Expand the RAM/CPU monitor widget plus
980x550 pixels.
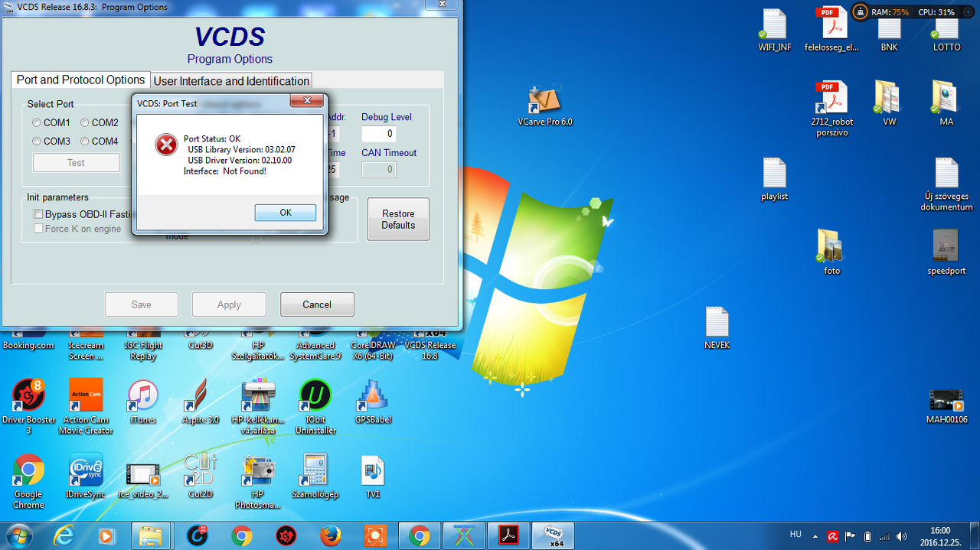[x=968, y=12]
